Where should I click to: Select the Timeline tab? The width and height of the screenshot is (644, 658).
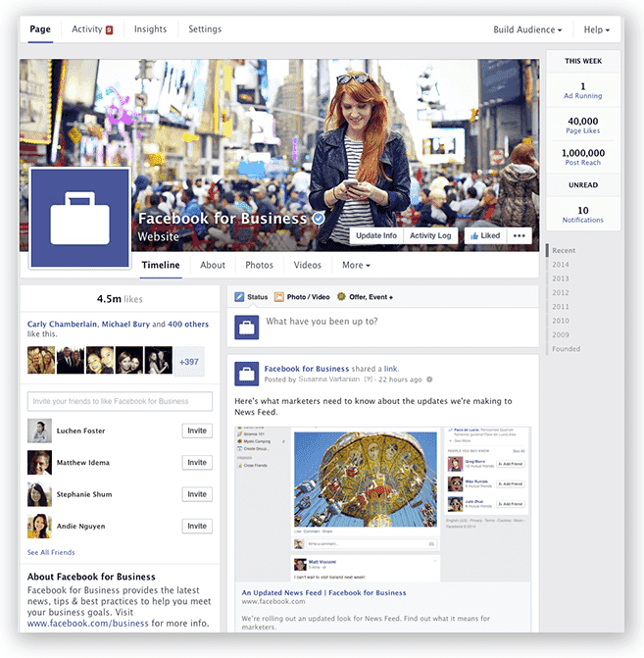(161, 265)
